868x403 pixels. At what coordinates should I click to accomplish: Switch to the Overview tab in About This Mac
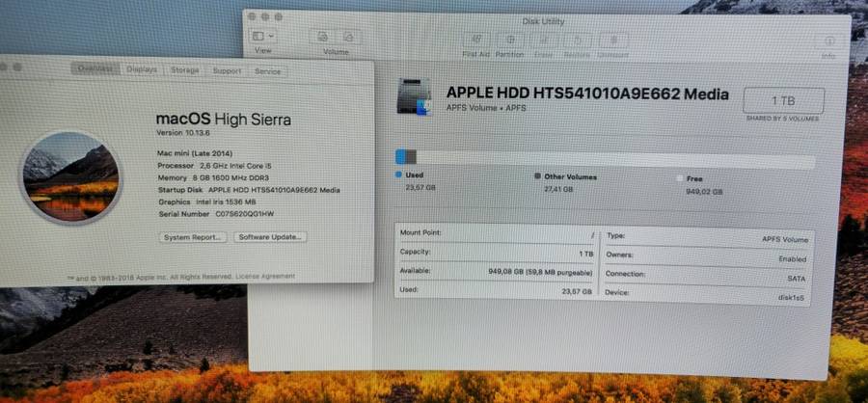[95, 69]
